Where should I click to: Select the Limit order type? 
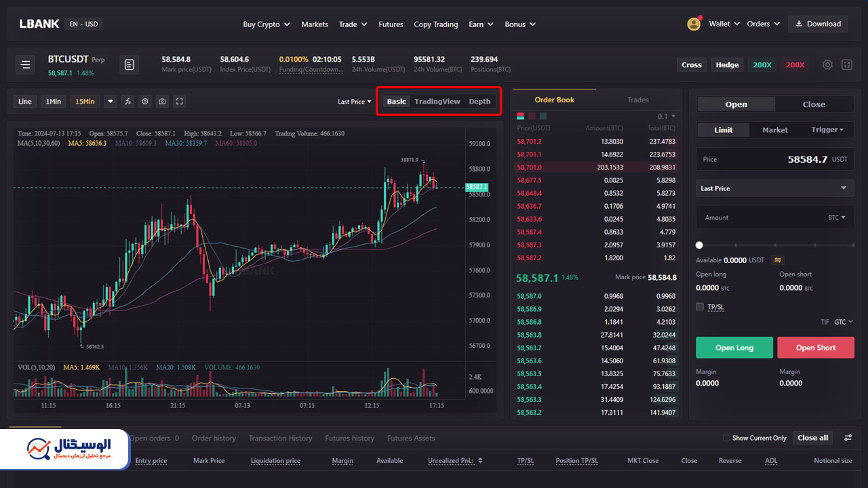tap(723, 129)
